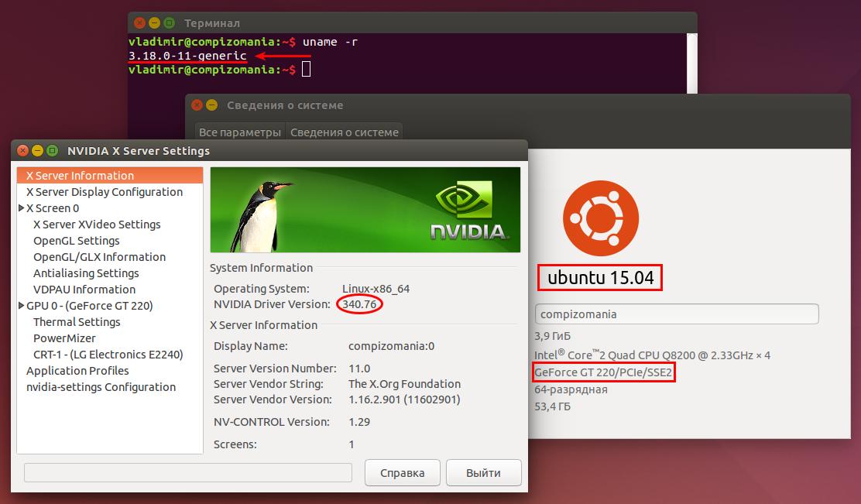861x504 pixels.
Task: Click the 11.0 server version number
Action: [360, 369]
